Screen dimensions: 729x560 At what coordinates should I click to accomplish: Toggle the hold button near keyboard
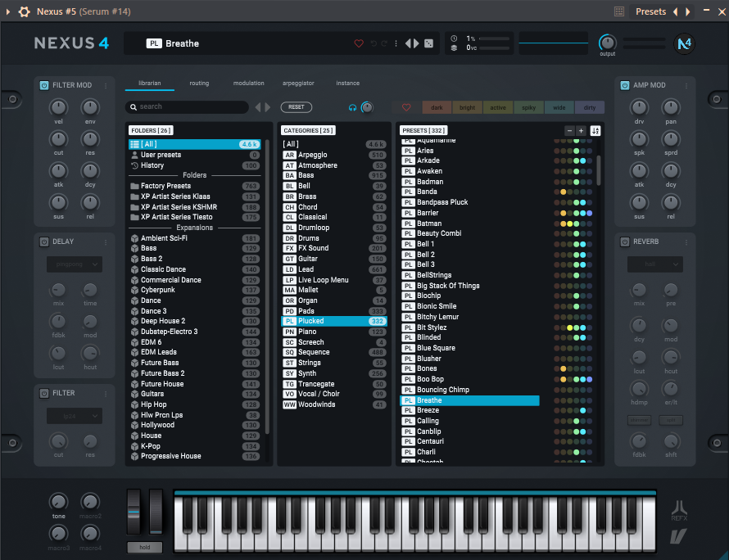145,548
